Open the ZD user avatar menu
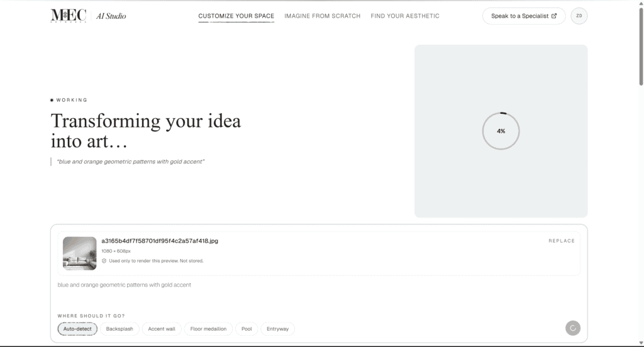This screenshot has width=644, height=347. coord(579,16)
